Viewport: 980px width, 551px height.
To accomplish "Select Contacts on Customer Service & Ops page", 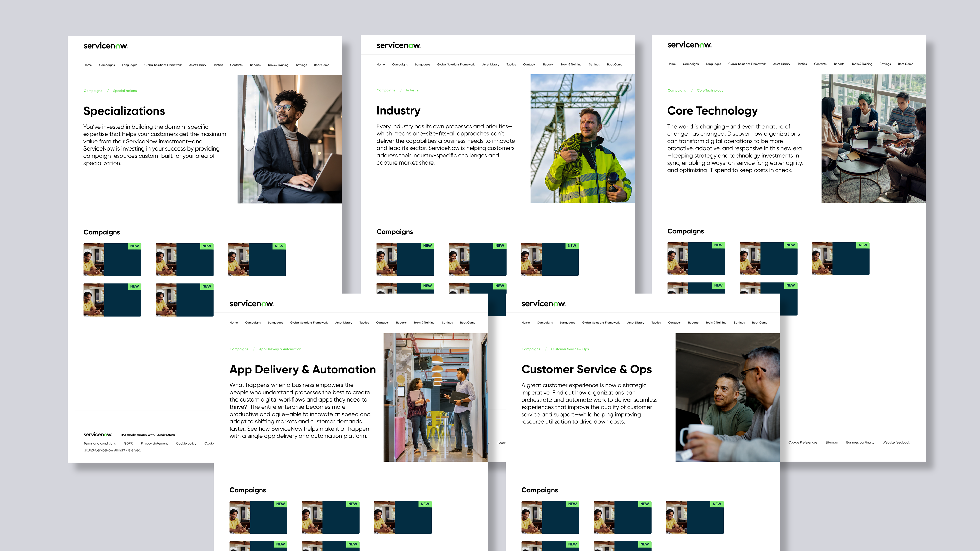I will pos(674,323).
